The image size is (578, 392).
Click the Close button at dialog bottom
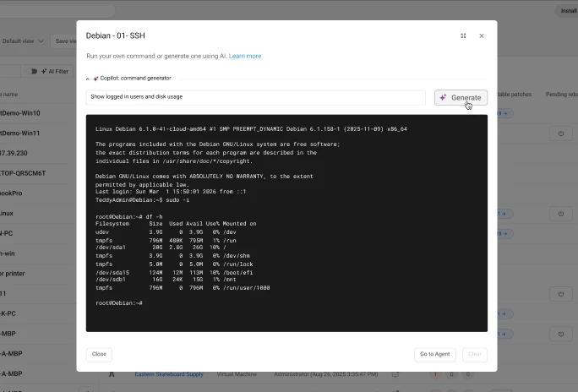point(99,354)
